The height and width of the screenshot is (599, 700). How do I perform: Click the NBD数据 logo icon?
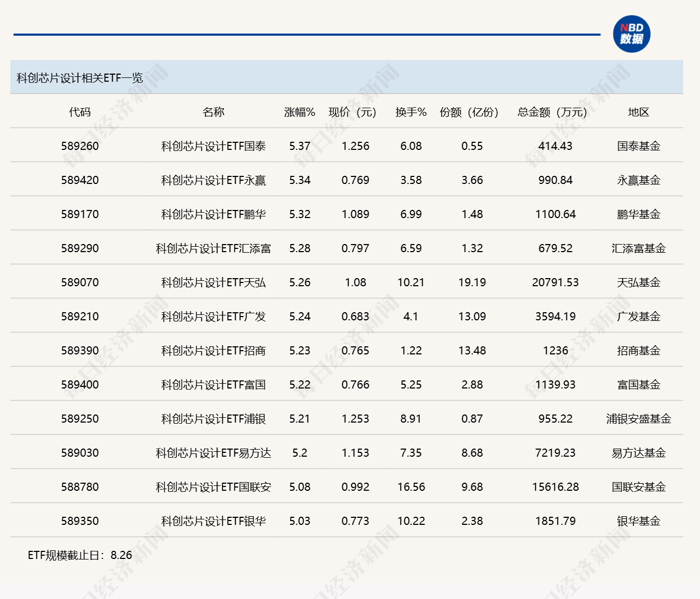[631, 34]
